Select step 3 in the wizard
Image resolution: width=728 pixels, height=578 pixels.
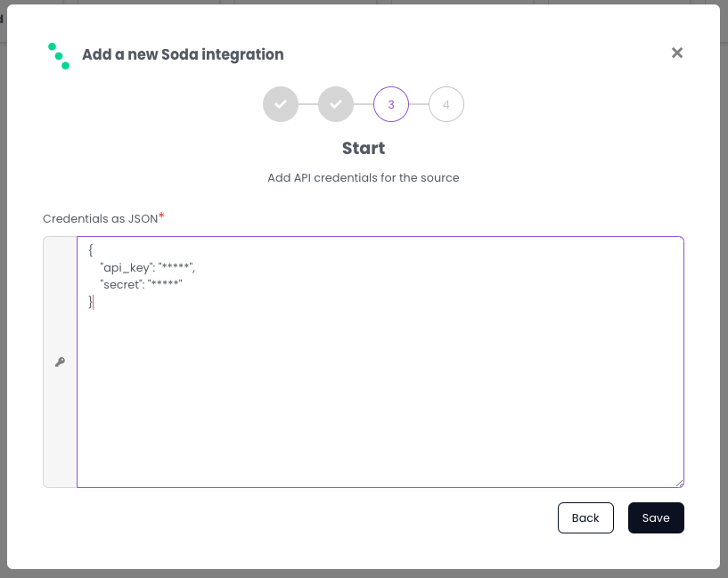(x=391, y=104)
